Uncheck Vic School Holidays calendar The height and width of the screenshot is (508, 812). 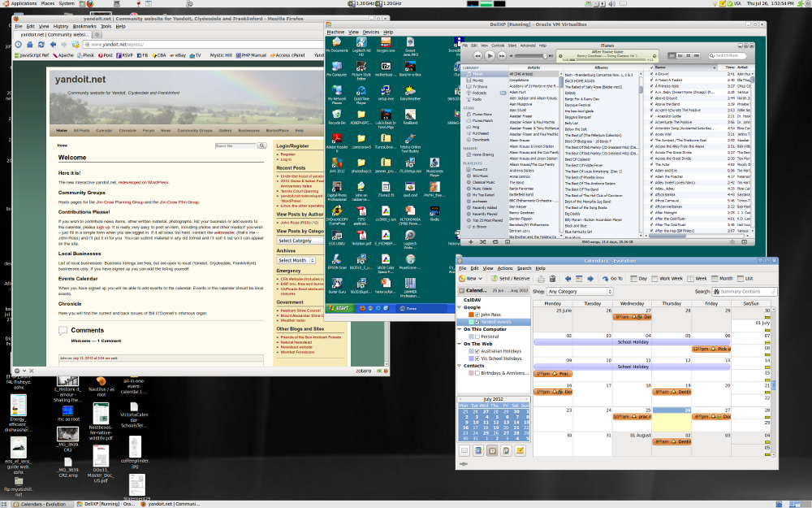pyautogui.click(x=477, y=358)
